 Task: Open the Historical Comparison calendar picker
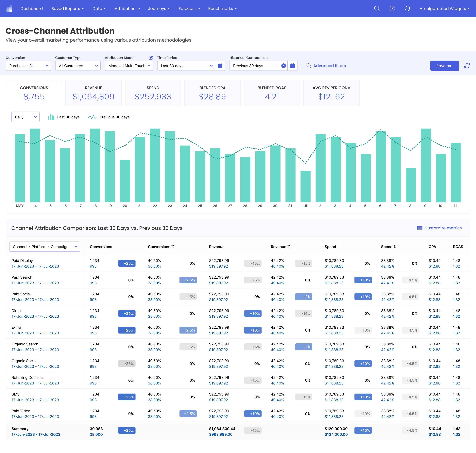pyautogui.click(x=292, y=66)
